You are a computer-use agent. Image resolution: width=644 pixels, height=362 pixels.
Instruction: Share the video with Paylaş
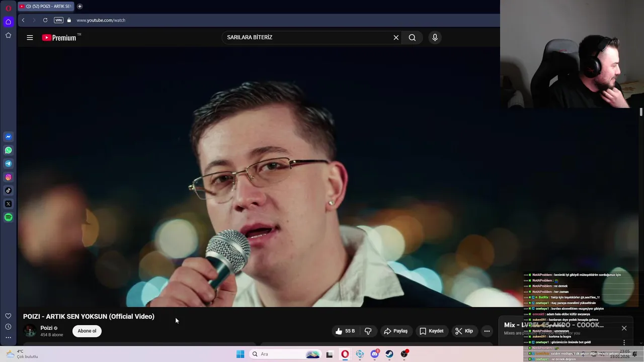pos(395,331)
